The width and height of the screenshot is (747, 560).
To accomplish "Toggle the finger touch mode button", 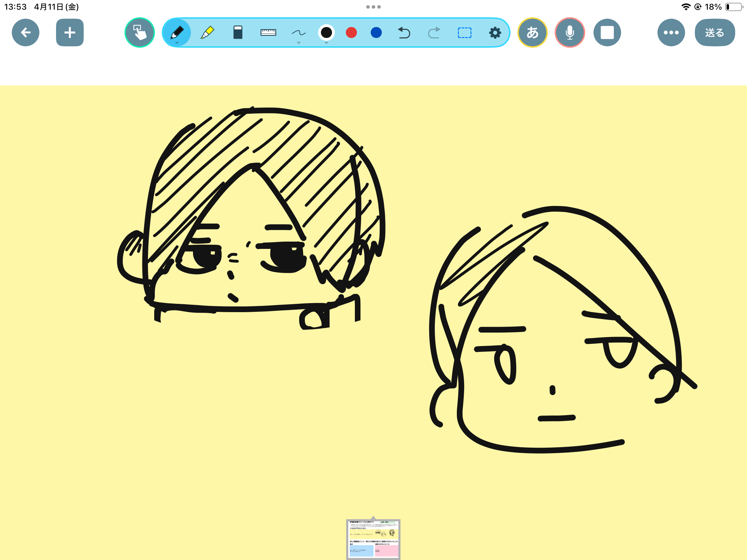I will pyautogui.click(x=140, y=32).
